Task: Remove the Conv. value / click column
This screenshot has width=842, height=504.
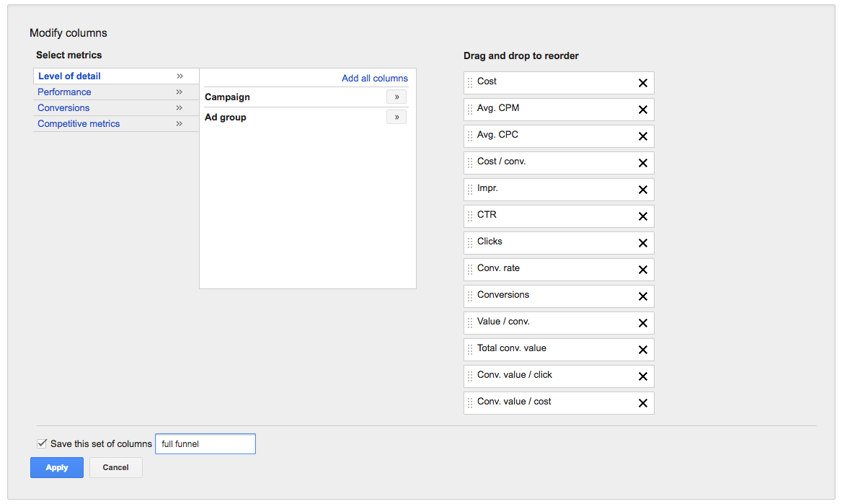Action: pos(642,376)
